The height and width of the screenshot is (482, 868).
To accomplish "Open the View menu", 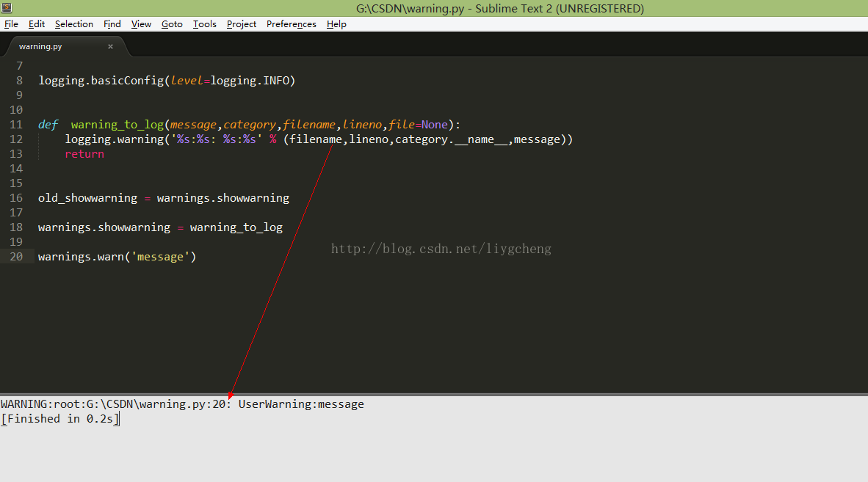I will coord(141,24).
